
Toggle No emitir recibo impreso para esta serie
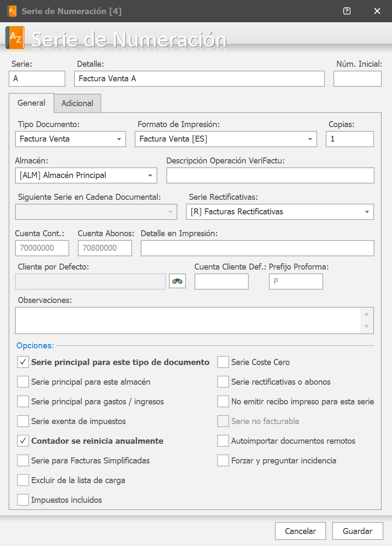pyautogui.click(x=223, y=401)
